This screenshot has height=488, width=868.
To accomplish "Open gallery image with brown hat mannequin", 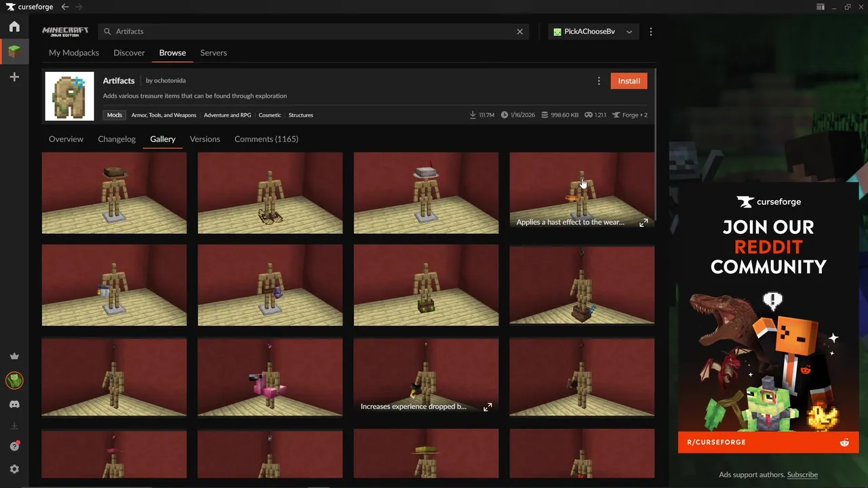I will tap(114, 192).
